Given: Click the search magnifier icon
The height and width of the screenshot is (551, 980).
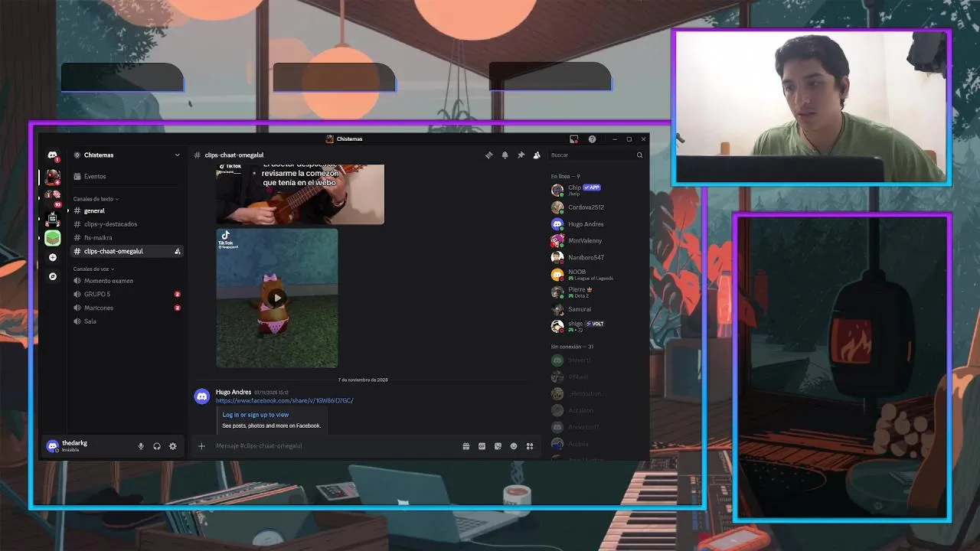Looking at the screenshot, I should coord(639,155).
